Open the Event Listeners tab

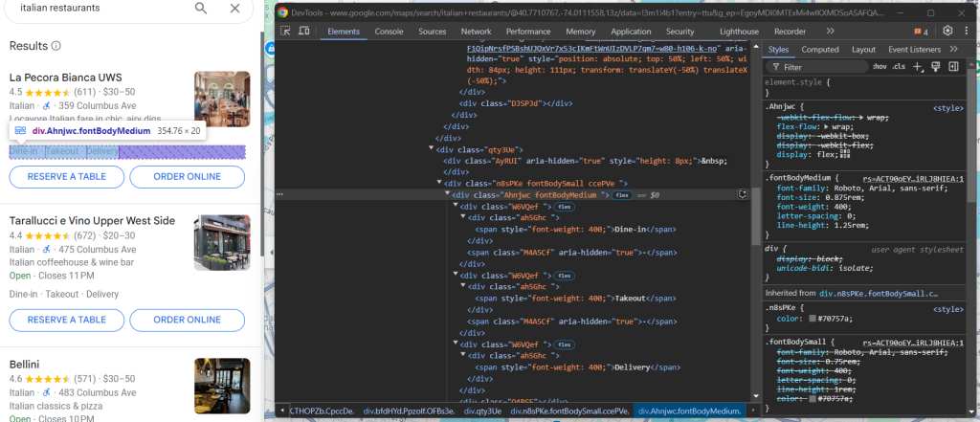pos(914,50)
